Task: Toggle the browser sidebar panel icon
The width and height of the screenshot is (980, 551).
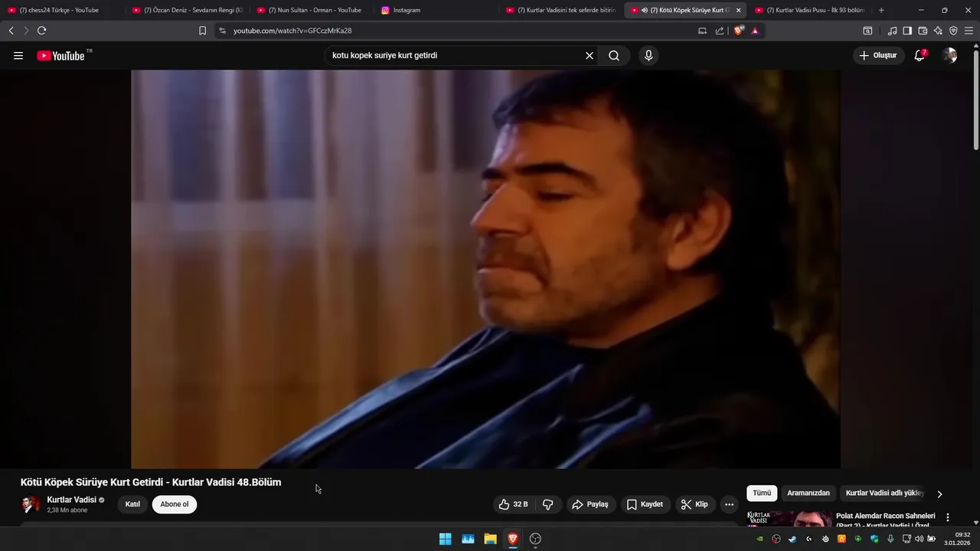Action: tap(907, 31)
